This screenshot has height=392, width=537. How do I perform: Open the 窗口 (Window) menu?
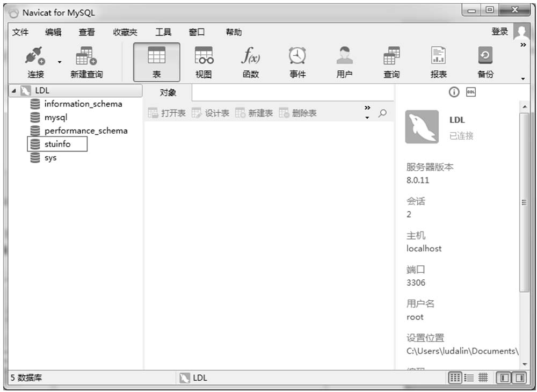[197, 32]
